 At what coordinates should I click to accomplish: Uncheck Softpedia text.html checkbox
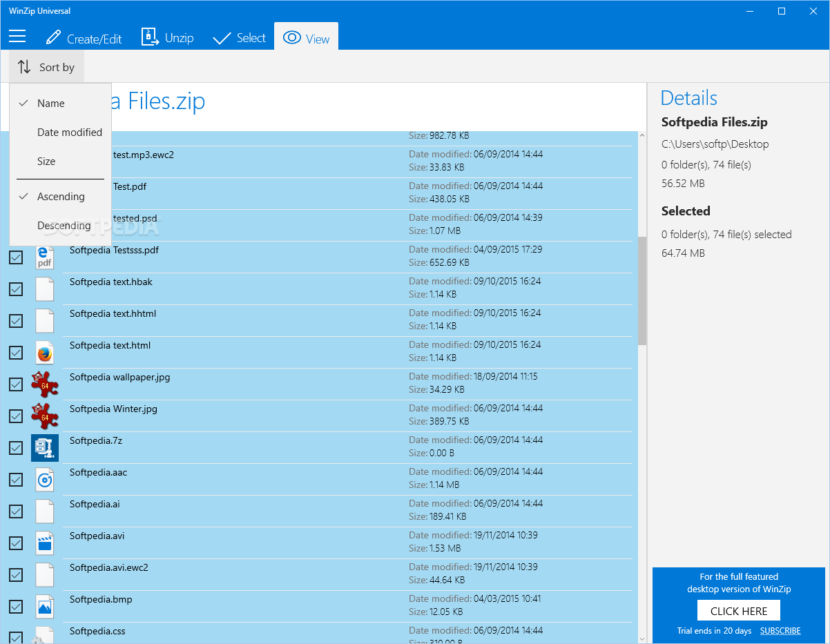click(x=16, y=353)
